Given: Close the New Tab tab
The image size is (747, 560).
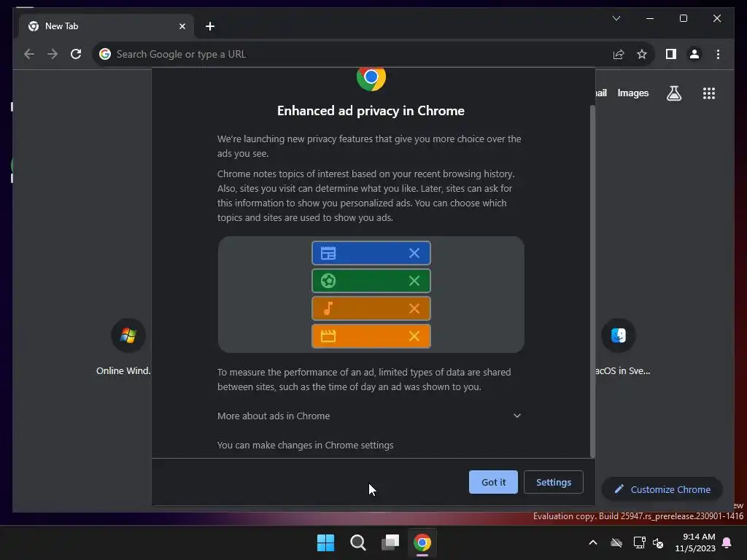Looking at the screenshot, I should 182,26.
